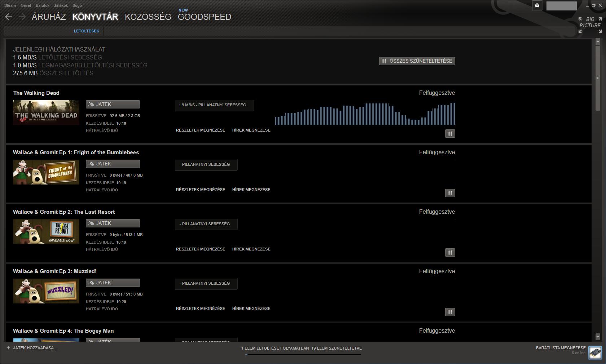
Task: Go forward with the right arrow icon
Action: [x=22, y=17]
